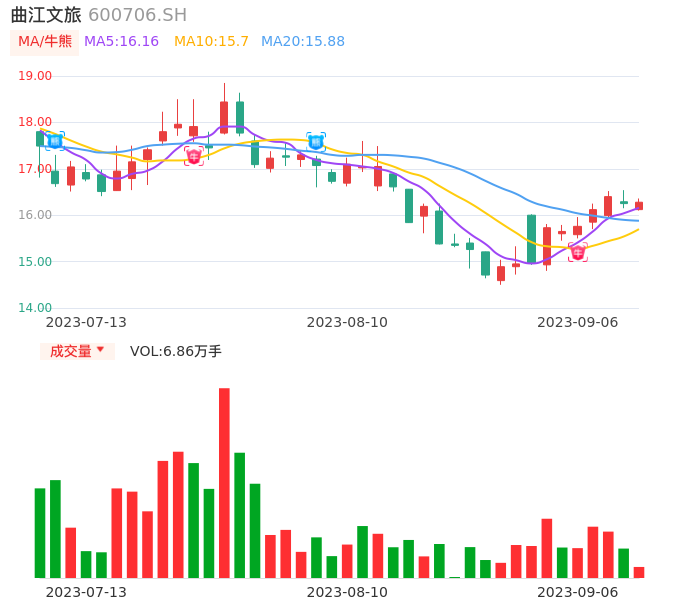The image size is (686, 606).
Task: Click the stock name 曲江文旅
Action: (46, 15)
